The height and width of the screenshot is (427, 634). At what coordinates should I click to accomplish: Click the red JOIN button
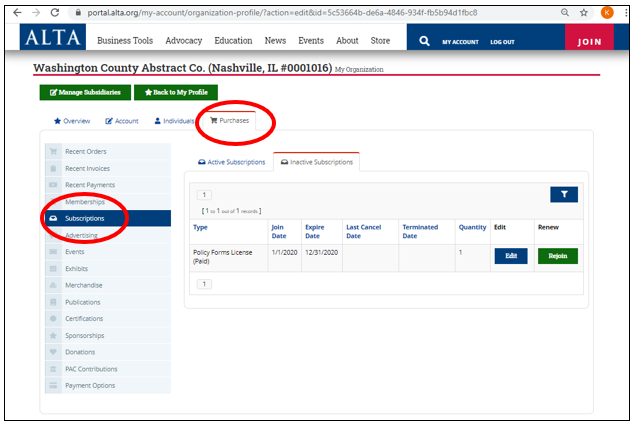tap(589, 37)
